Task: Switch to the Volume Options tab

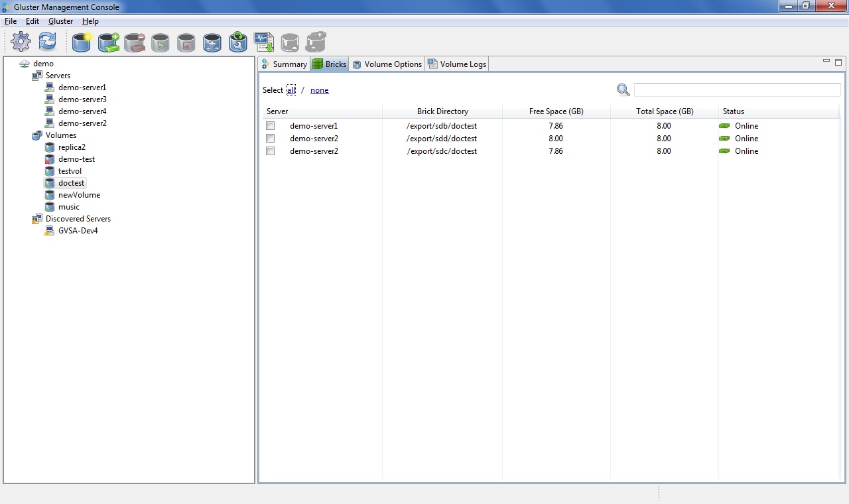Action: [x=387, y=64]
